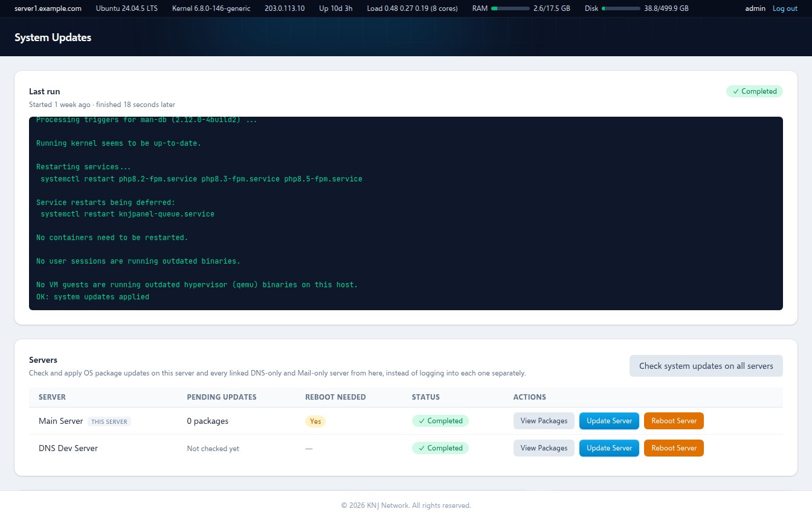The height and width of the screenshot is (520, 812).
Task: Click the Up 10d 3h uptime text
Action: point(336,8)
